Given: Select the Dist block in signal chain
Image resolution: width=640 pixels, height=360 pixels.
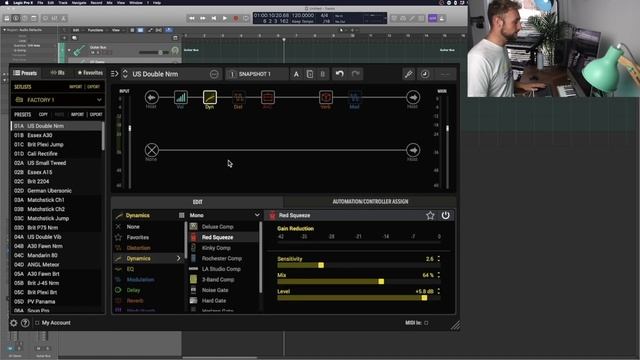Looking at the screenshot, I should pos(239,98).
